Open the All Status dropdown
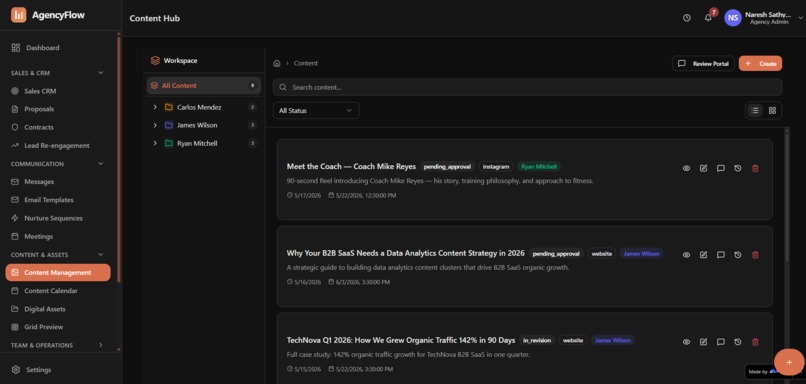Image resolution: width=806 pixels, height=384 pixels. (316, 111)
